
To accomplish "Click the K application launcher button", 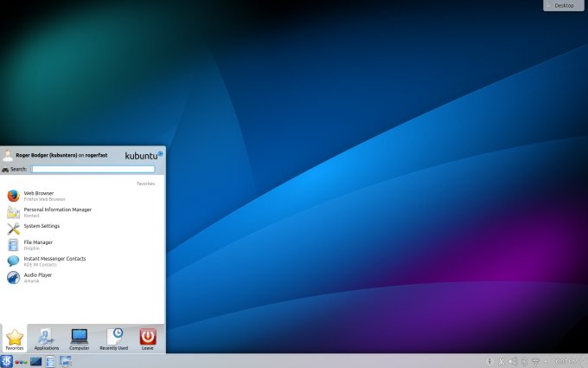I will point(6,361).
